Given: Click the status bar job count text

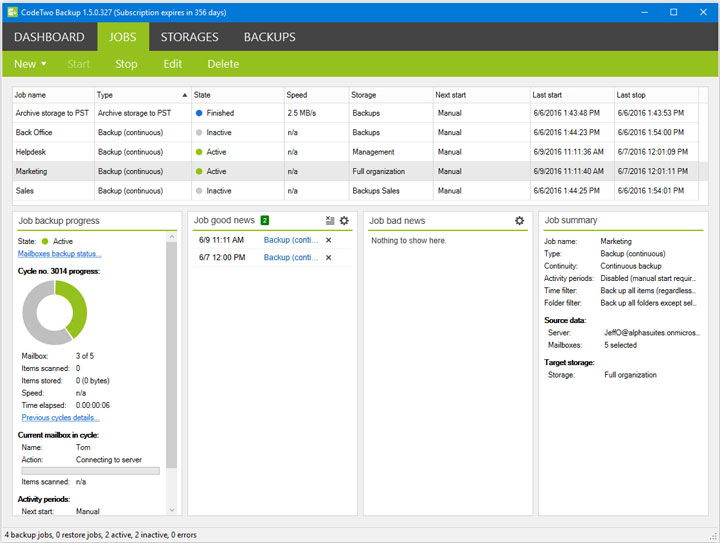Looking at the screenshot, I should coord(101,535).
